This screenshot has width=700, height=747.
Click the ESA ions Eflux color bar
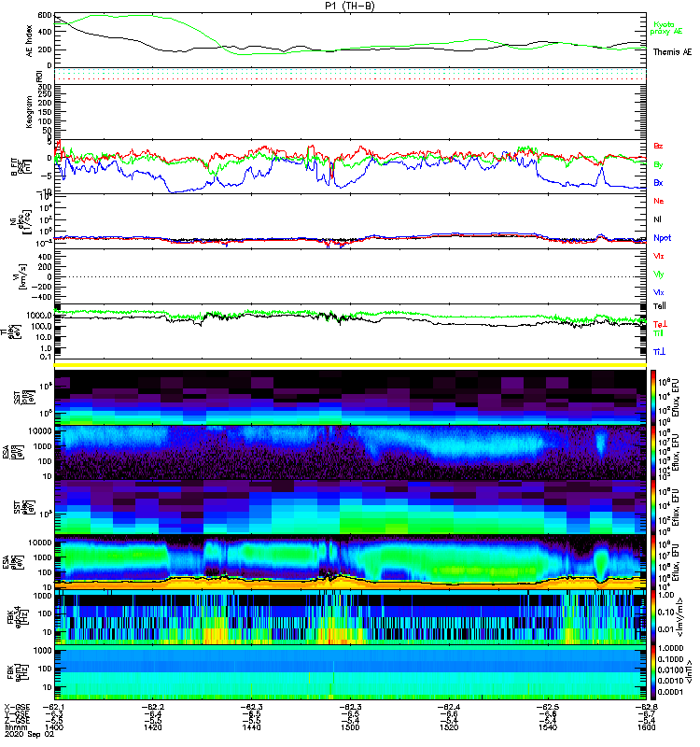[x=653, y=452]
